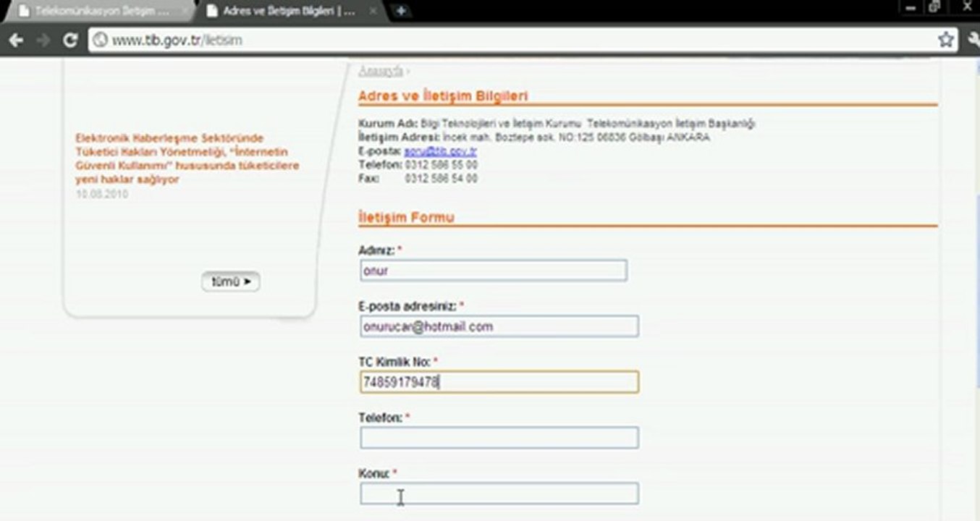This screenshot has width=980, height=521.
Task: Open the soru@tib.gov.tr email link
Action: [440, 151]
